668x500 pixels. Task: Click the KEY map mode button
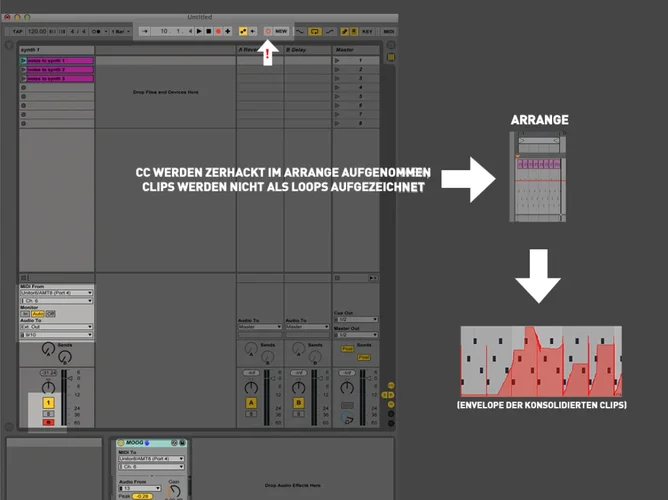pyautogui.click(x=367, y=31)
